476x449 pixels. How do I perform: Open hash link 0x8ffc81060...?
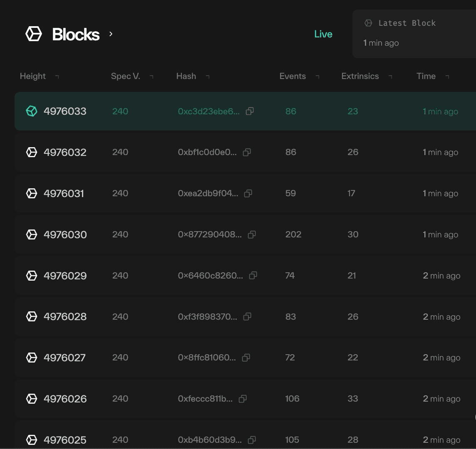point(207,358)
